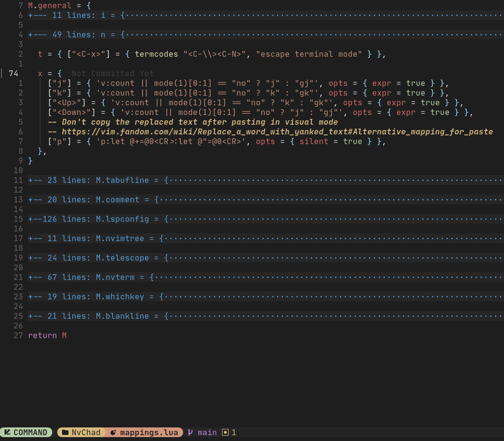
Task: Click the ["k"] mapping key
Action: (x=60, y=93)
